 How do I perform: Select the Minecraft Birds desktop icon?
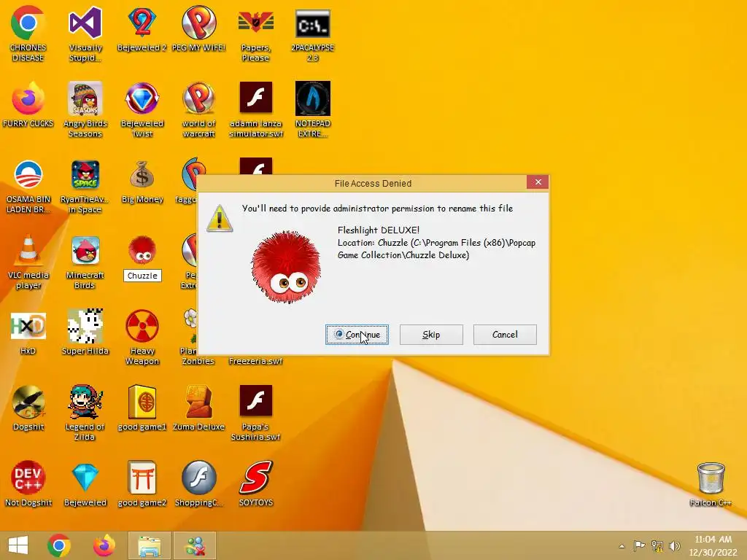85,251
